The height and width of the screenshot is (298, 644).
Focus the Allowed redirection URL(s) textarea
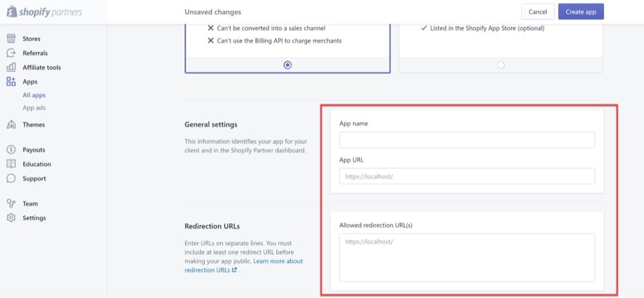467,258
